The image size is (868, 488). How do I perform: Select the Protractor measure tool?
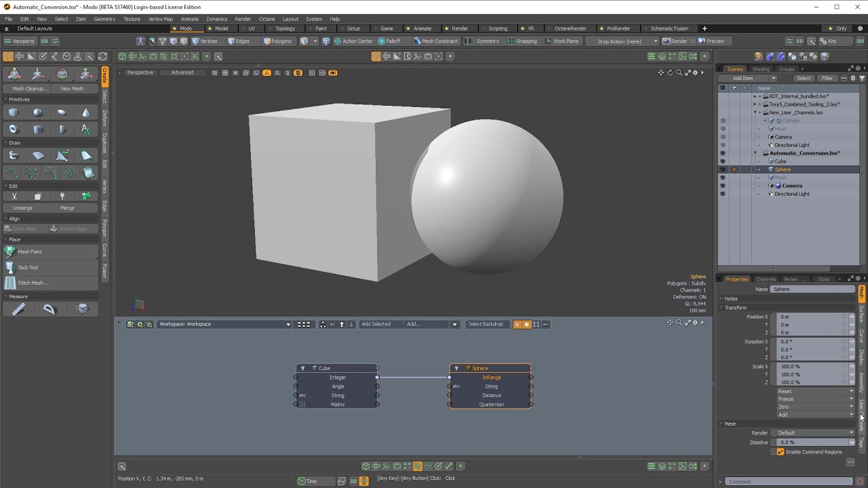click(x=50, y=309)
